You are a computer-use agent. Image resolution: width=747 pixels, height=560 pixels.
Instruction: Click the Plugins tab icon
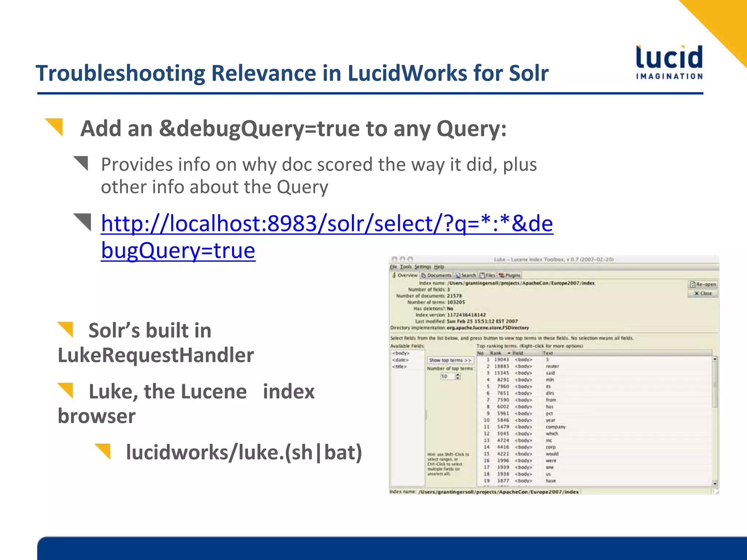coord(502,275)
